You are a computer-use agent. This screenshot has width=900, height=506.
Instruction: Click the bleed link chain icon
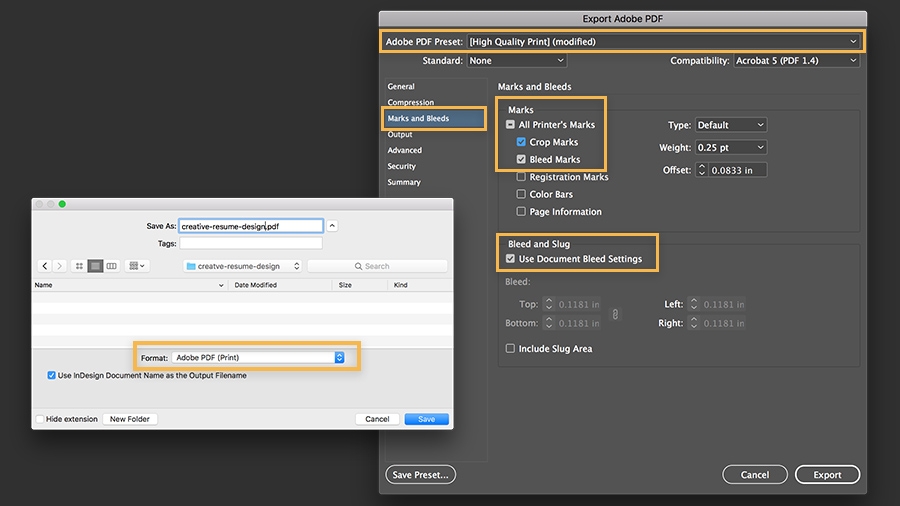point(615,314)
